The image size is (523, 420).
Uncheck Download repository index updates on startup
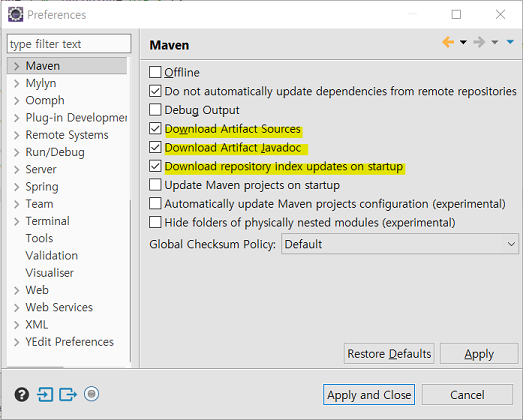(155, 166)
